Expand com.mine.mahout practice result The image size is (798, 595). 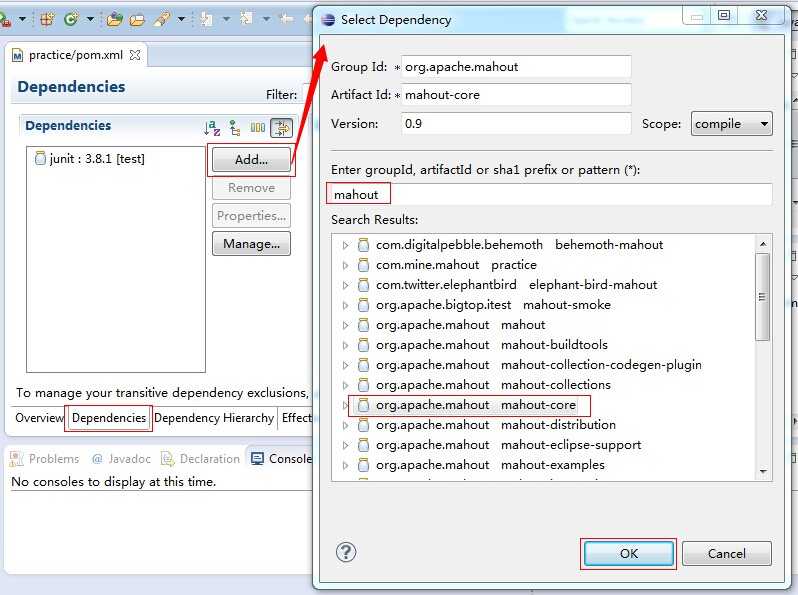pos(346,265)
